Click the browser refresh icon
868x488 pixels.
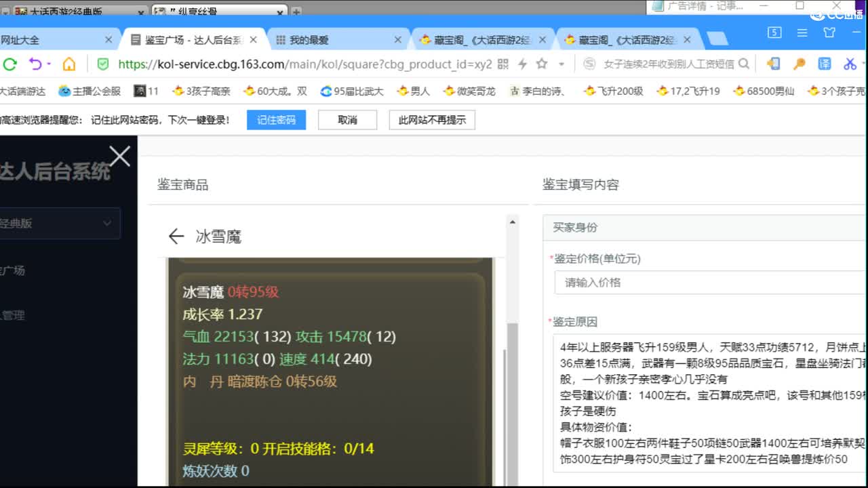(x=9, y=64)
